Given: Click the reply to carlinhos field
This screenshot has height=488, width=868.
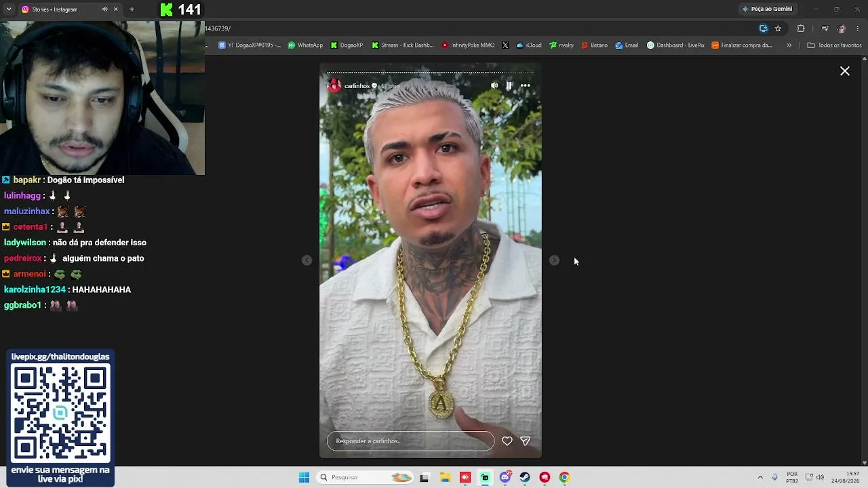Looking at the screenshot, I should [410, 441].
